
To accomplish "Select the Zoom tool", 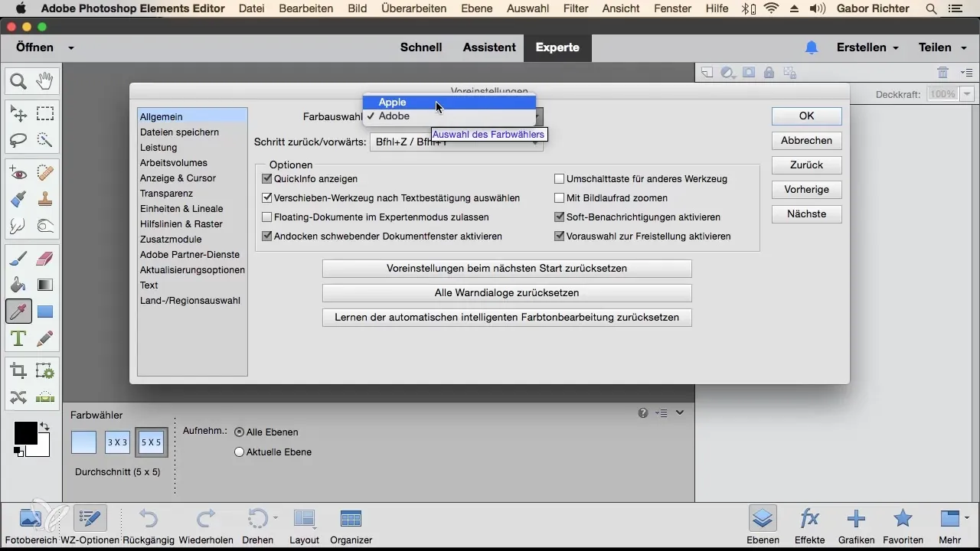I will point(18,80).
